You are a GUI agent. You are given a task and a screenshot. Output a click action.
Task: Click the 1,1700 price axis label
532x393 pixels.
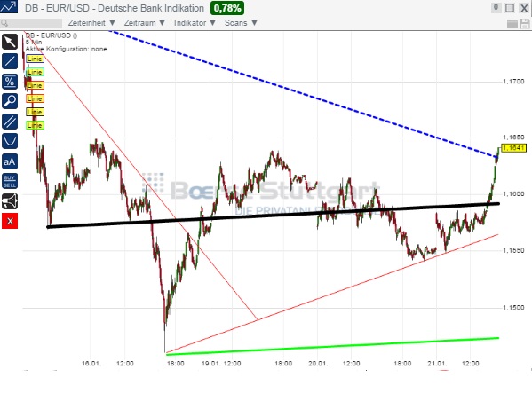[513, 82]
